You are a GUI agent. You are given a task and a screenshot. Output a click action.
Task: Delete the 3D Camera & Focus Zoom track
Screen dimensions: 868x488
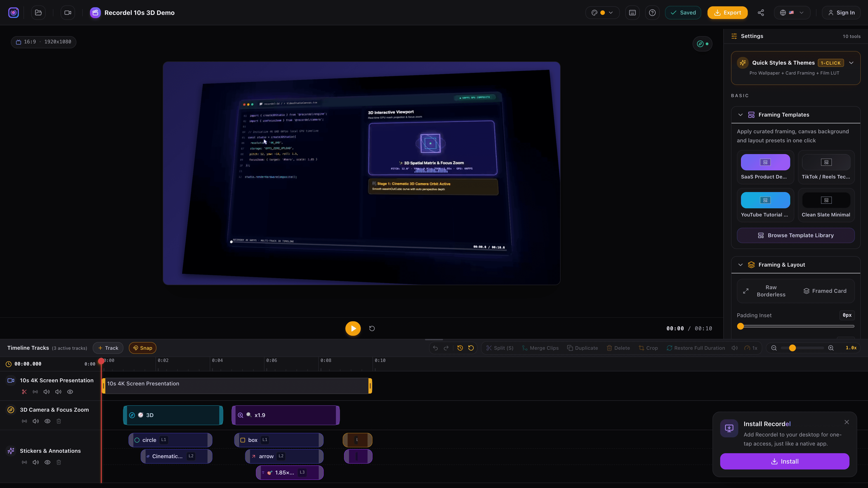59,421
